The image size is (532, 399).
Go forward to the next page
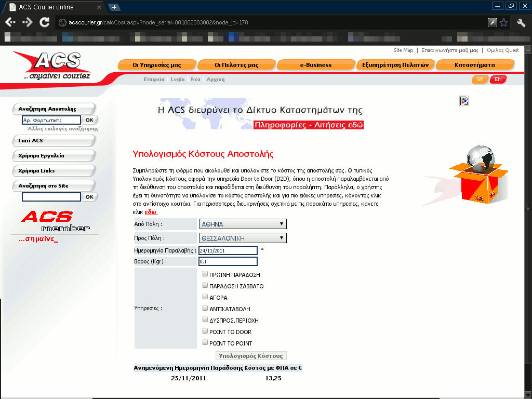click(28, 22)
